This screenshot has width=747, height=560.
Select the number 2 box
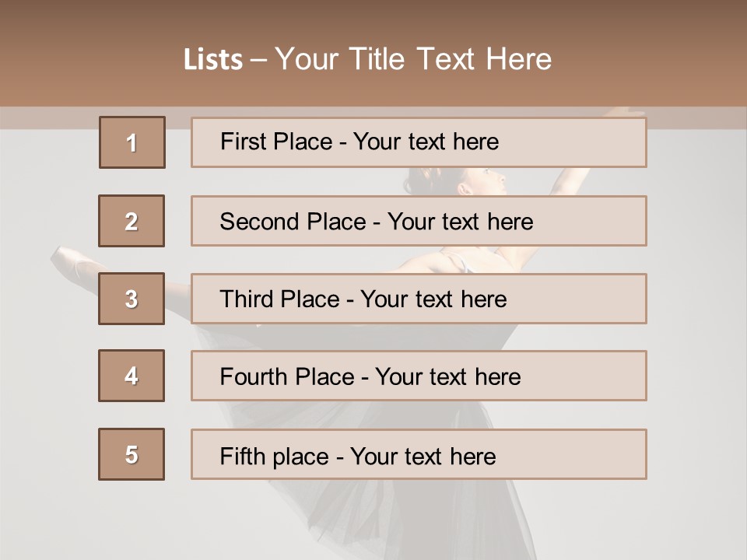tap(132, 221)
